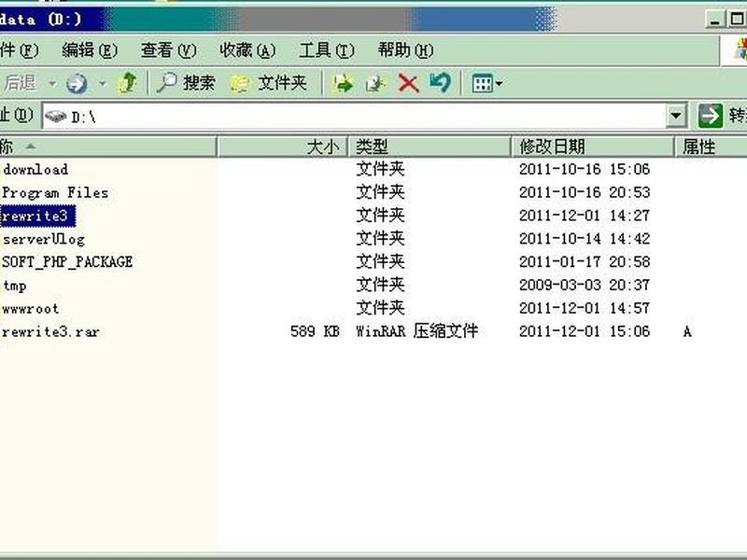Image resolution: width=747 pixels, height=560 pixels.
Task: Select the tmp folder
Action: coord(14,286)
